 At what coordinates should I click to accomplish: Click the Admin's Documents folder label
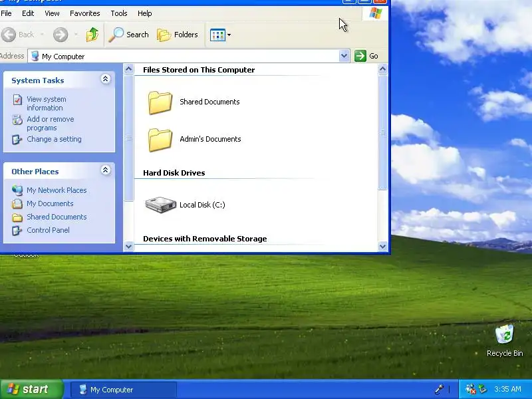pos(210,139)
